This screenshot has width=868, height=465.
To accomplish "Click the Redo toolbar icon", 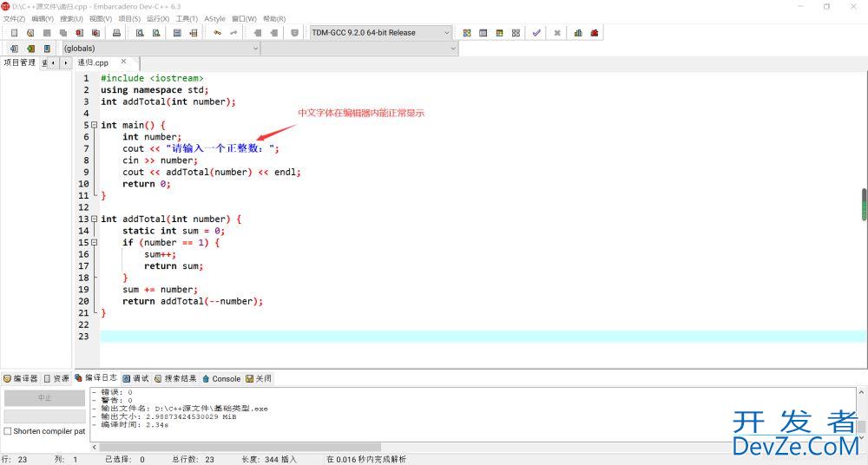I will (x=233, y=33).
